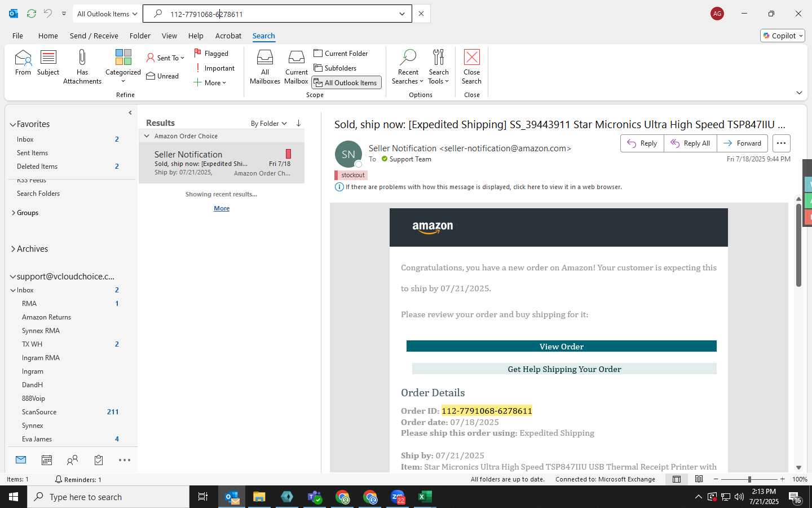Switch to Tasks view icon
This screenshot has height=508, width=812.
[x=99, y=460]
